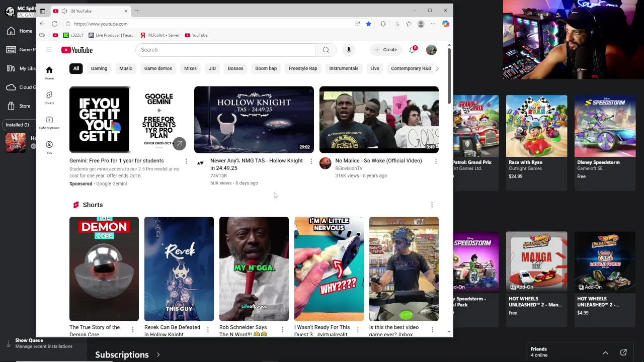Click the Create button

pyautogui.click(x=386, y=50)
